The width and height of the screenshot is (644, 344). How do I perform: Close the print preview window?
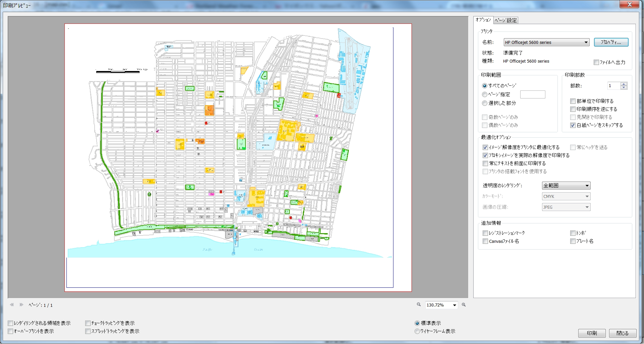(629, 4)
